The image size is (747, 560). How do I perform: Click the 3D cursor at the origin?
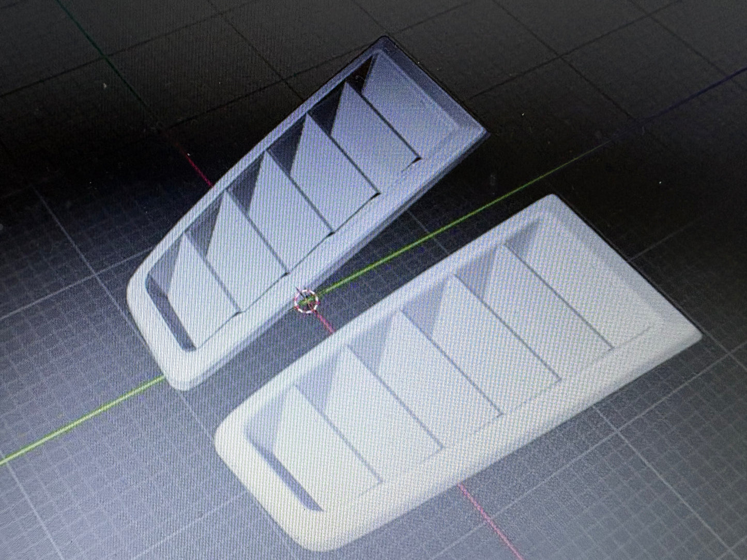click(x=307, y=301)
